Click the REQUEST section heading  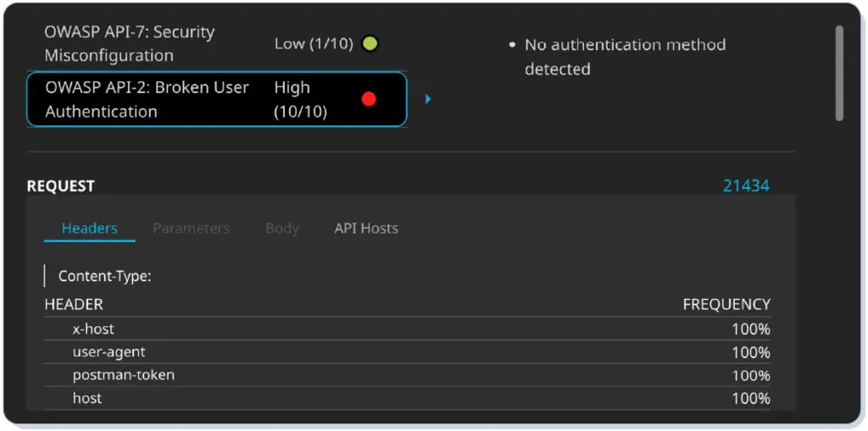pyautogui.click(x=61, y=186)
